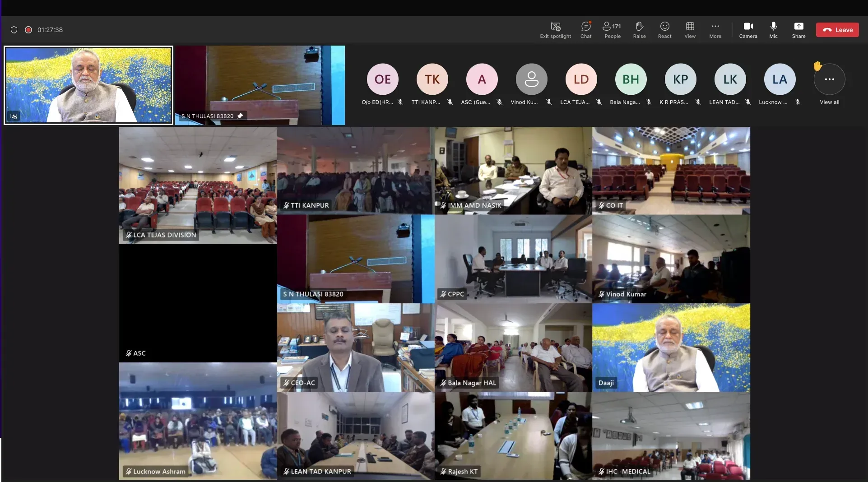868x482 pixels.
Task: Select the CPPC video tile
Action: click(513, 259)
